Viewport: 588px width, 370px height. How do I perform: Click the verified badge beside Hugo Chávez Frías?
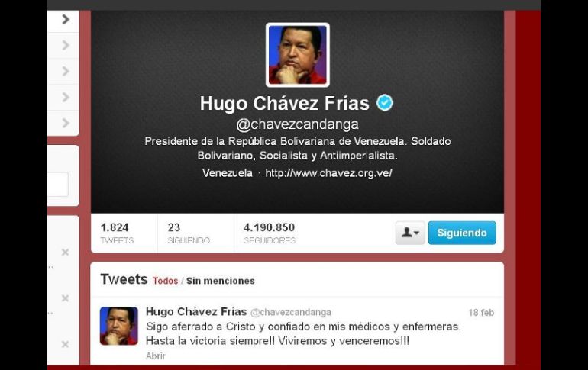tap(384, 103)
